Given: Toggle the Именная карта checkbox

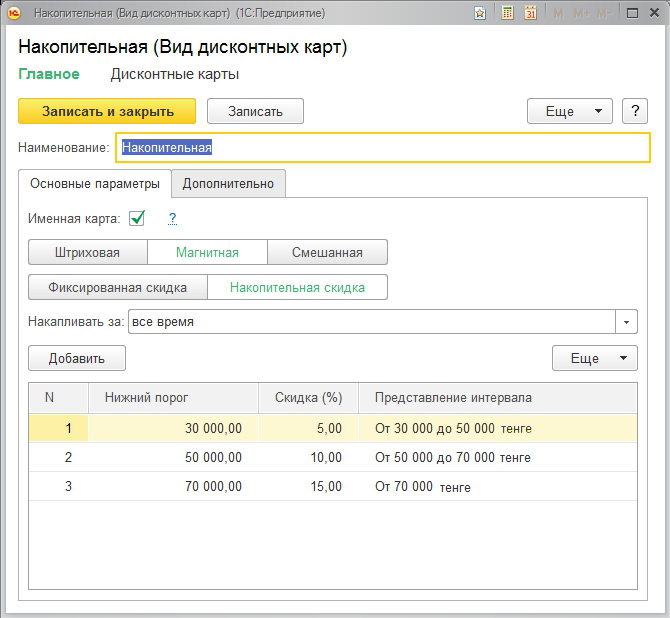Looking at the screenshot, I should [137, 218].
